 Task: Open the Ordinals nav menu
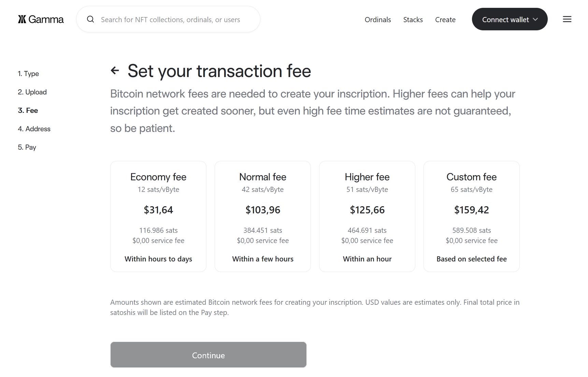[x=378, y=20]
